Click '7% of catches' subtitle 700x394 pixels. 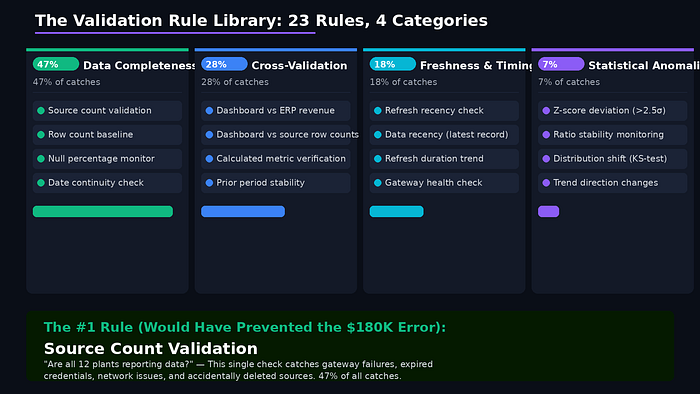click(x=569, y=82)
